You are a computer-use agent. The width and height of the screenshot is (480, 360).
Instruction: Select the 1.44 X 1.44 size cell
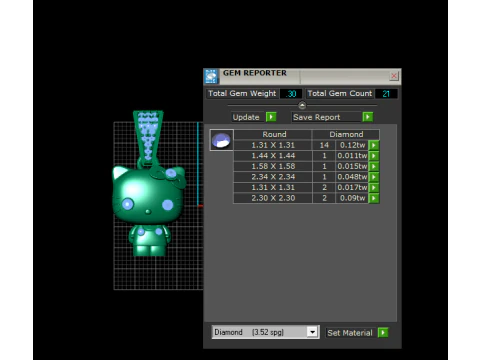click(273, 156)
